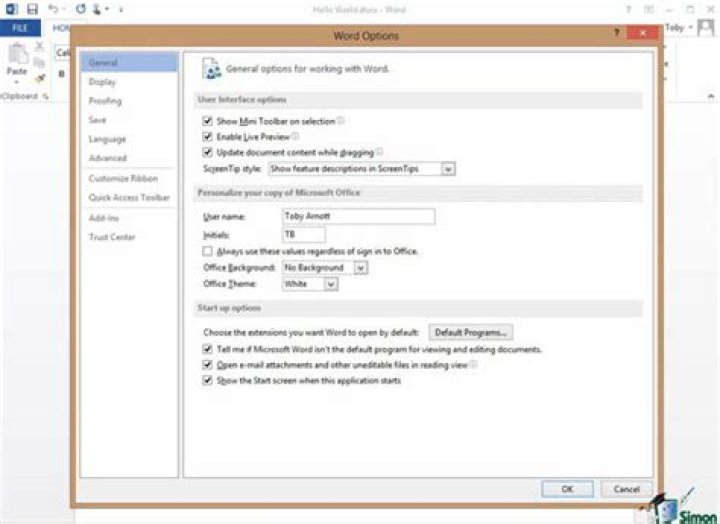The image size is (720, 524).
Task: Click the info icon beside Open e-mail attachments
Action: coord(473,365)
